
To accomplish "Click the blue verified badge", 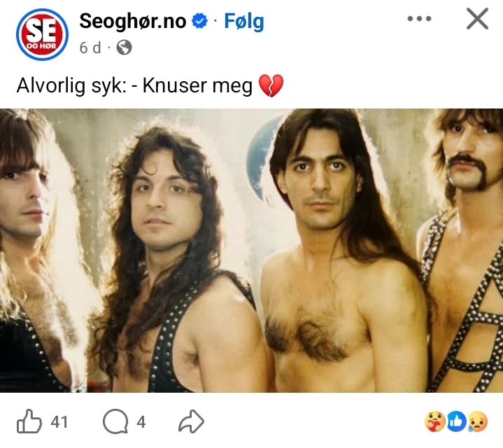I will (199, 21).
